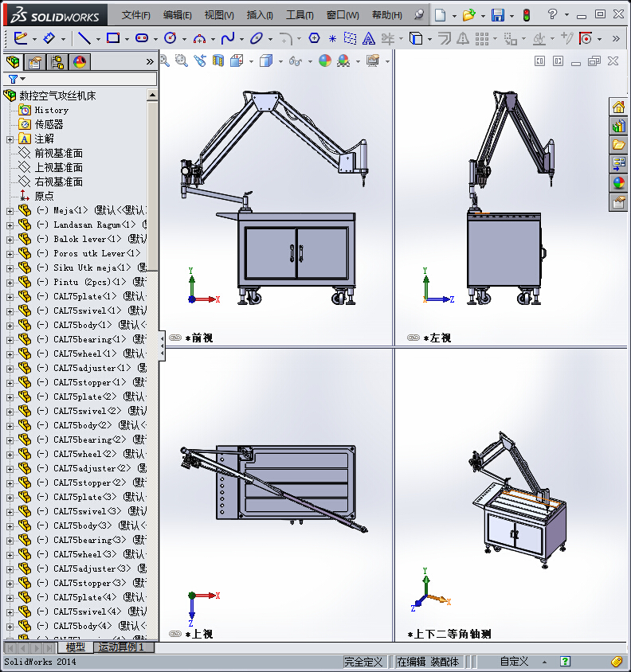631x672 pixels.
Task: Expand more panel tabs chevron
Action: [150, 62]
